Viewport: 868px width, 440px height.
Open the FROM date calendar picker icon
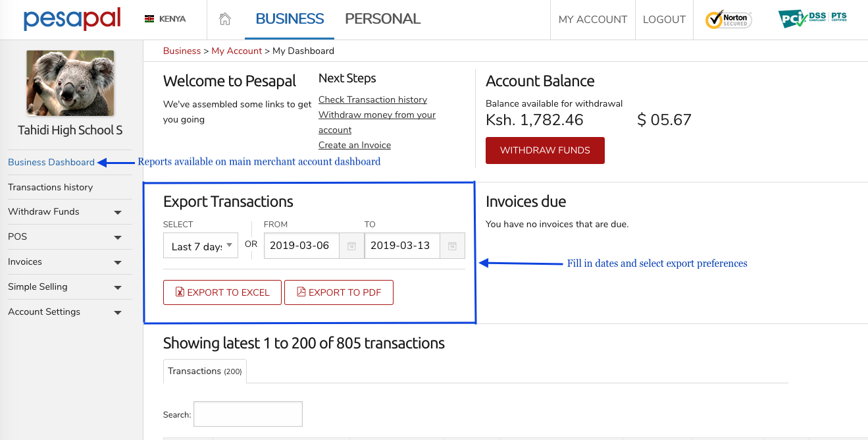pos(351,246)
